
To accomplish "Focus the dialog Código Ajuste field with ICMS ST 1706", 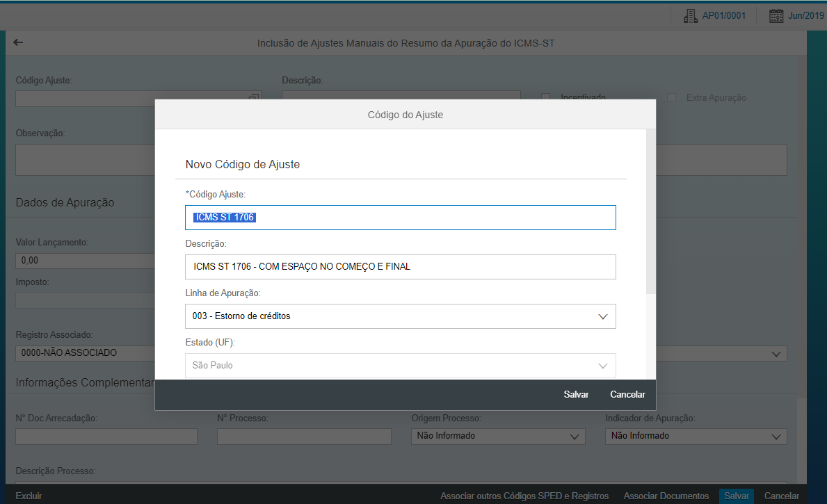I will pyautogui.click(x=401, y=218).
